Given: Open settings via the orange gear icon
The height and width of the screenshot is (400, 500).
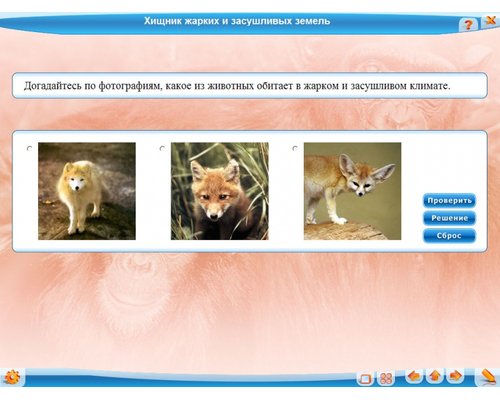Looking at the screenshot, I should (x=12, y=378).
